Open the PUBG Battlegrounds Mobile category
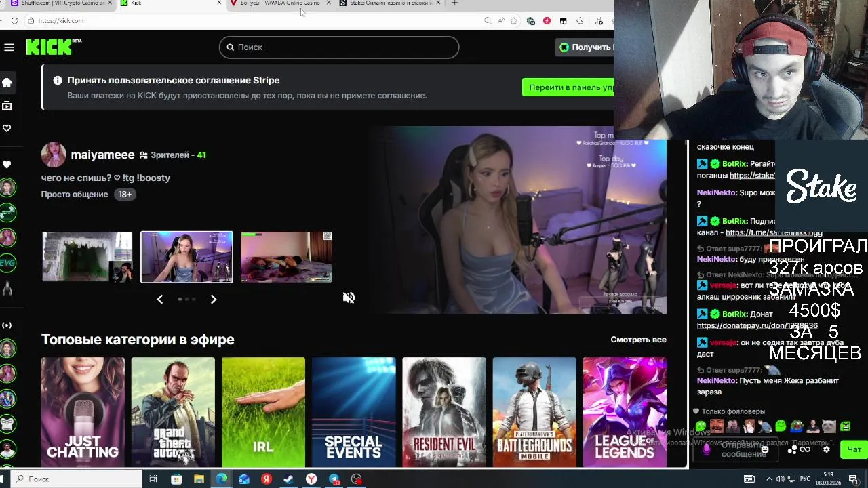 point(534,412)
